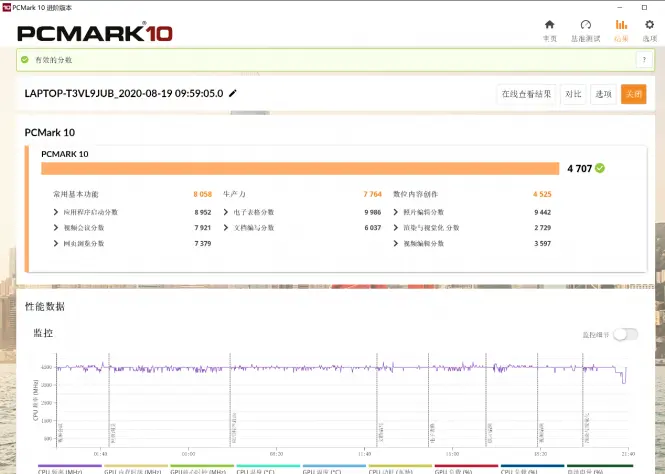
Task: Click the score value 8 952
Action: point(203,212)
